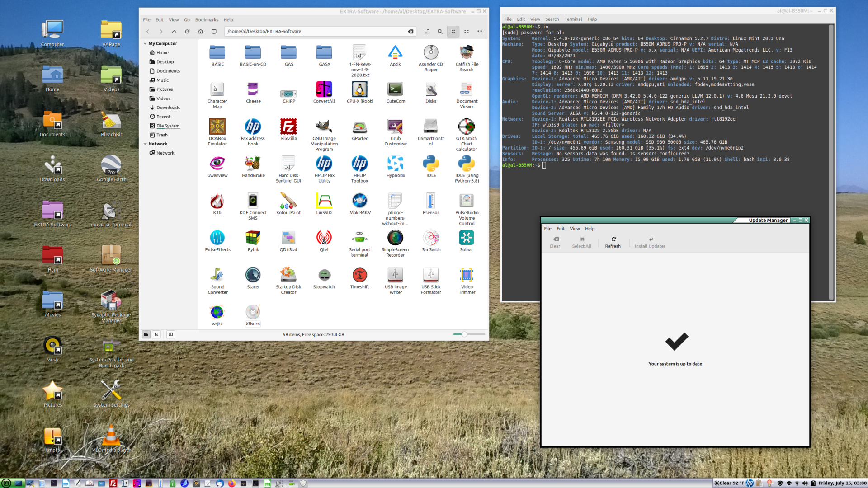This screenshot has width=868, height=488.
Task: Select Downloads in the sidebar
Action: (x=168, y=108)
